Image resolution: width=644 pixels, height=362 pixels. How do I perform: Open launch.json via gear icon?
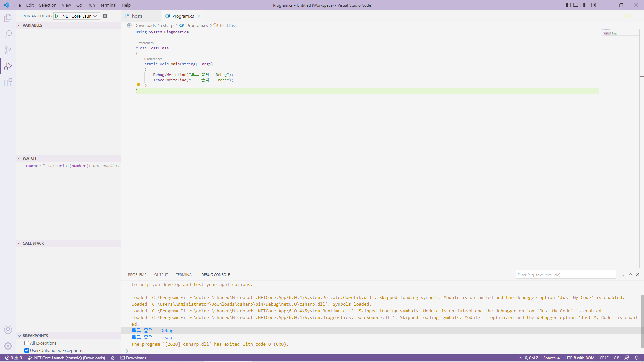tap(105, 16)
